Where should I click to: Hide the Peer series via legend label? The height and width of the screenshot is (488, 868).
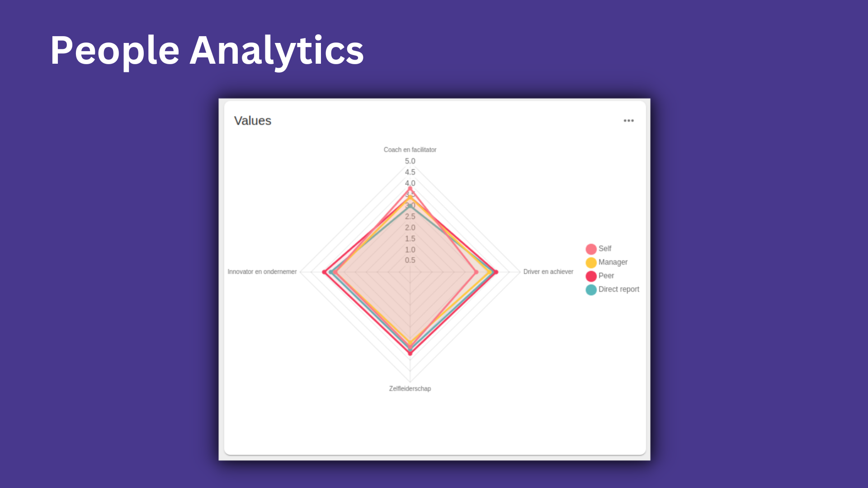pyautogui.click(x=606, y=276)
